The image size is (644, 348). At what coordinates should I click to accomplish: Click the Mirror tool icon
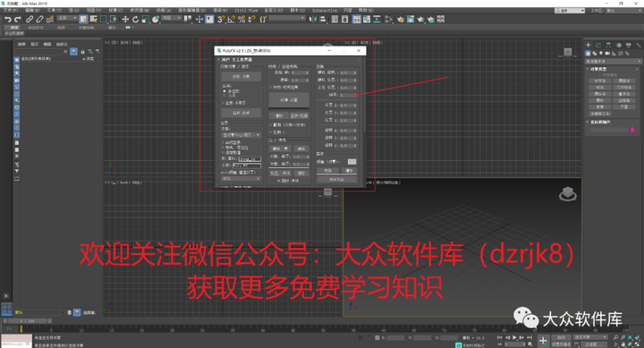pyautogui.click(x=313, y=20)
